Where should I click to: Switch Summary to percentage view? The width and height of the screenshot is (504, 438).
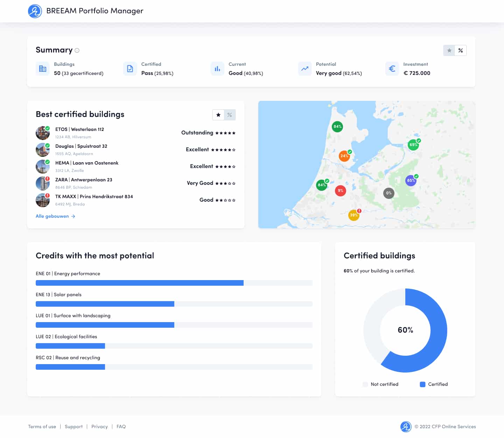click(461, 50)
